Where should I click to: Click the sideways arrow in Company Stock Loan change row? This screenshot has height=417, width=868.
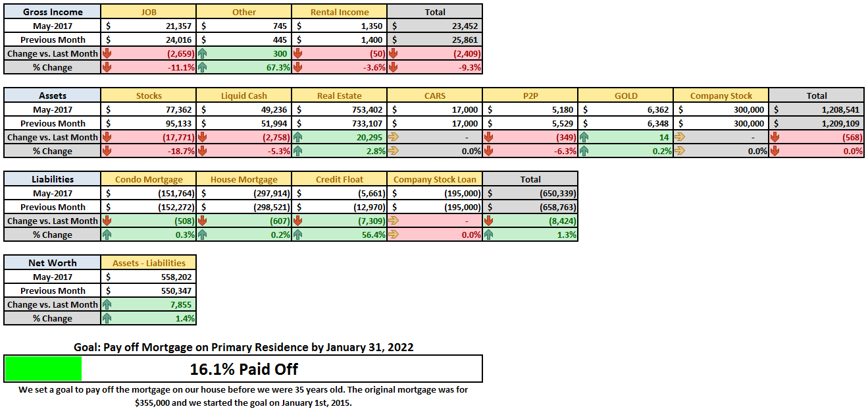pos(394,221)
